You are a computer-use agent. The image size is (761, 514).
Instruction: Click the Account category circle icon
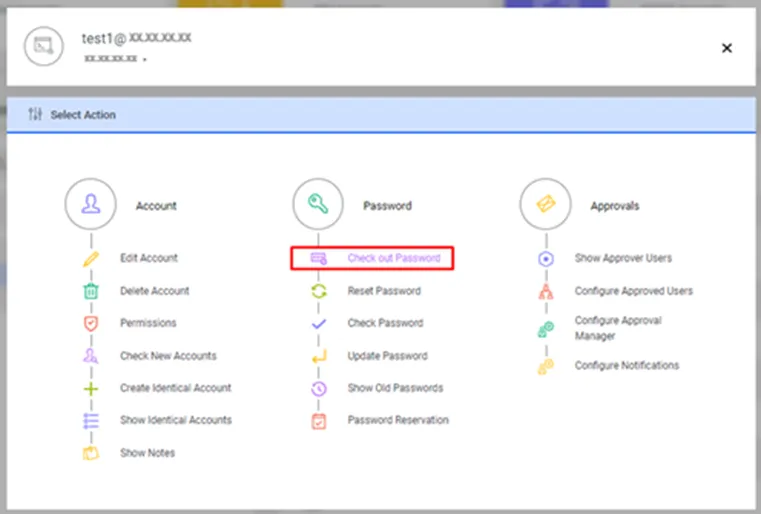pos(91,204)
